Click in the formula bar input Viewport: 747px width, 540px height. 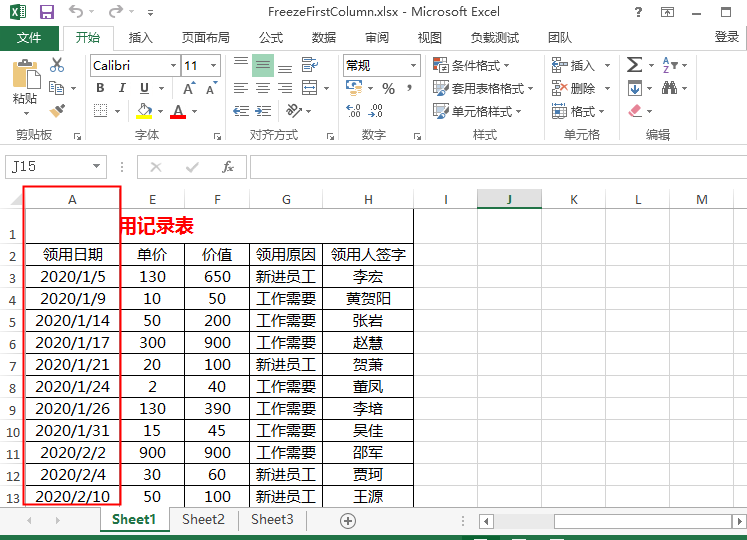pyautogui.click(x=498, y=167)
